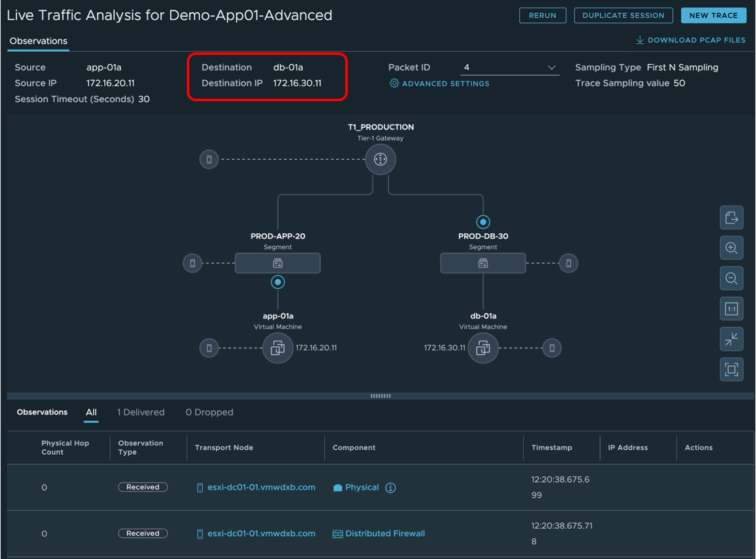756x559 pixels.
Task: Click the New Trace button
Action: 713,15
